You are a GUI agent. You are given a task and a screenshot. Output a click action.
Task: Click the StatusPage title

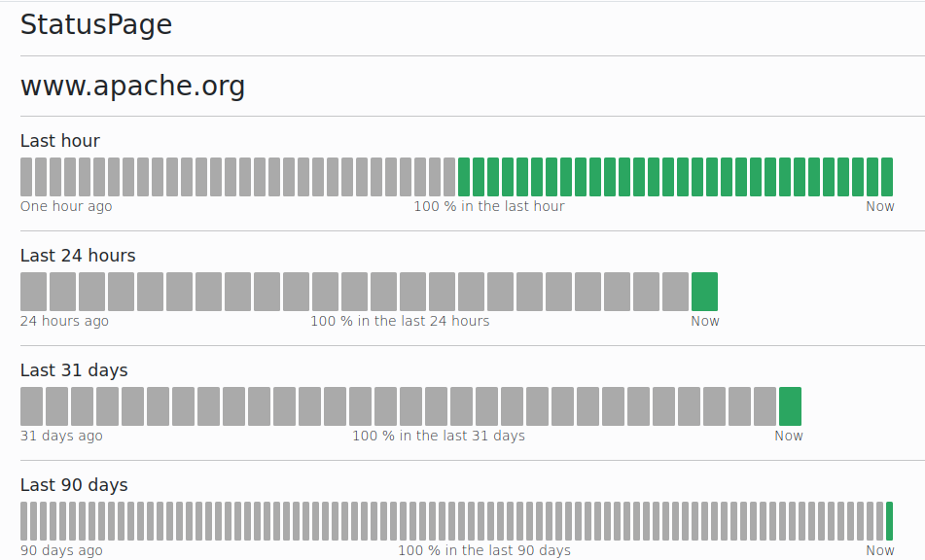pyautogui.click(x=96, y=25)
